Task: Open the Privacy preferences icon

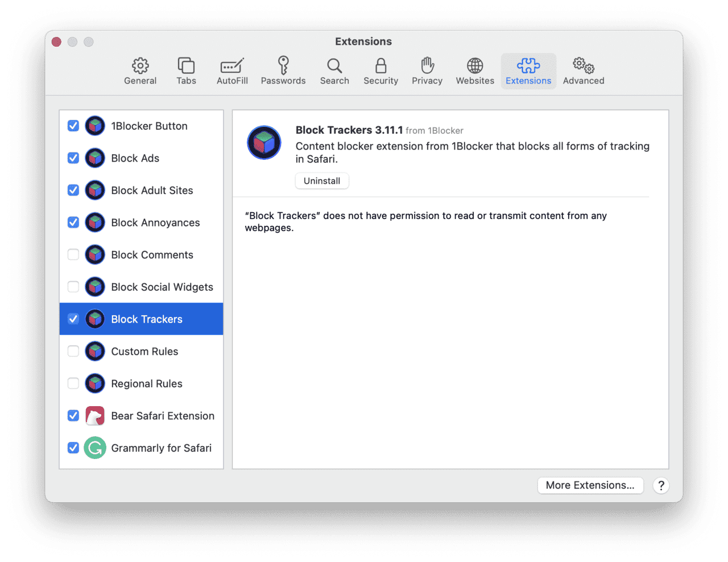Action: [x=427, y=69]
